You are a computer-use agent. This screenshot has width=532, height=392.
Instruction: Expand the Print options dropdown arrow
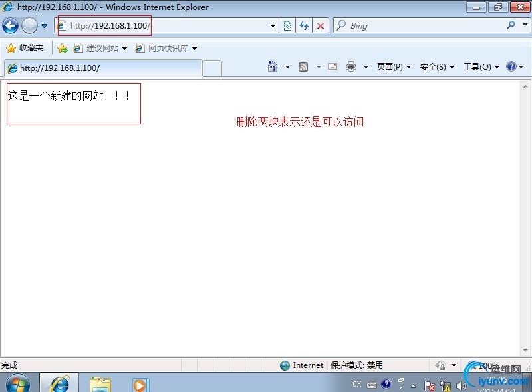(366, 67)
